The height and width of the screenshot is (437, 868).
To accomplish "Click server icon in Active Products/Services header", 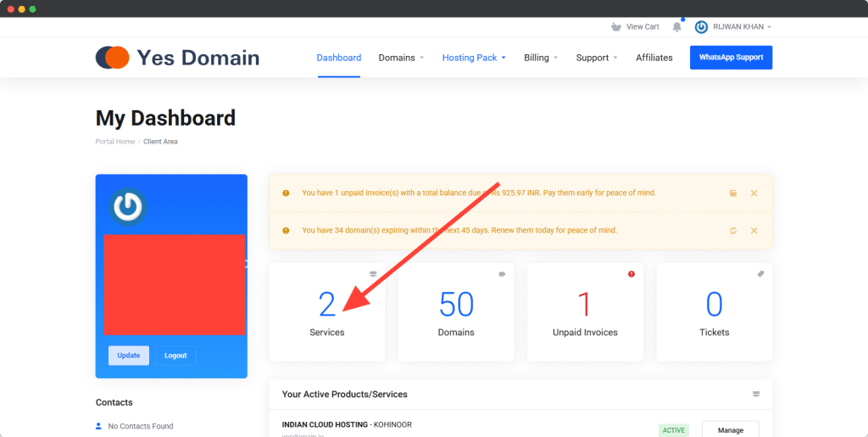I will pyautogui.click(x=756, y=395).
